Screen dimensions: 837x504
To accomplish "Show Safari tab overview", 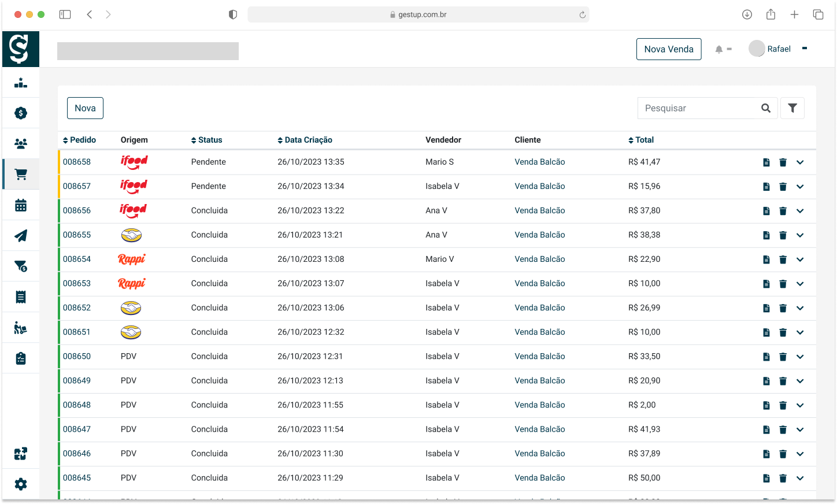I will coord(818,14).
